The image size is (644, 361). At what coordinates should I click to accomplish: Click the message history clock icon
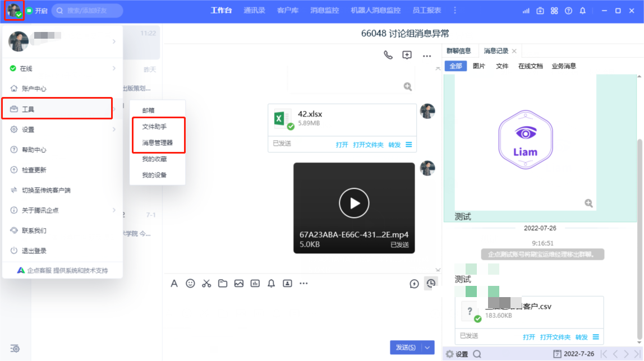click(x=430, y=284)
